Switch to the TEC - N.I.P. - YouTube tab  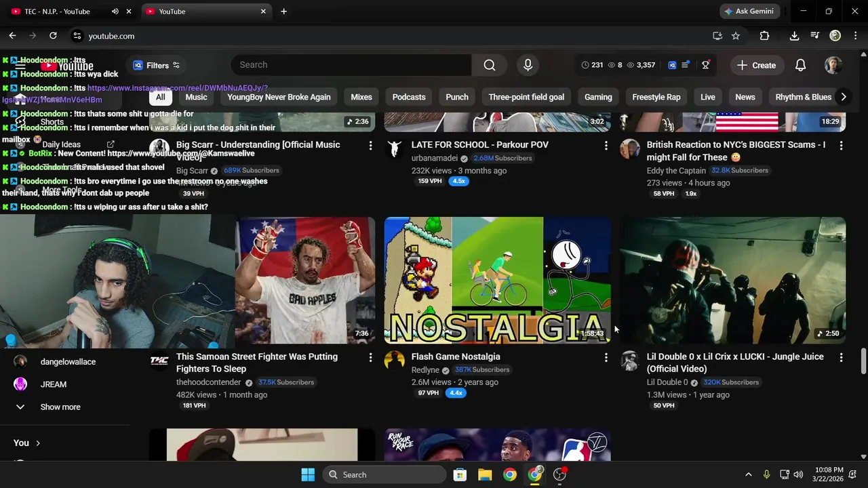58,12
